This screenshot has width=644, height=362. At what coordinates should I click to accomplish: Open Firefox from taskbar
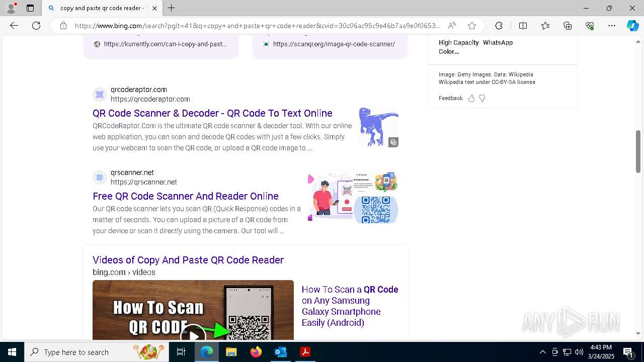click(256, 352)
